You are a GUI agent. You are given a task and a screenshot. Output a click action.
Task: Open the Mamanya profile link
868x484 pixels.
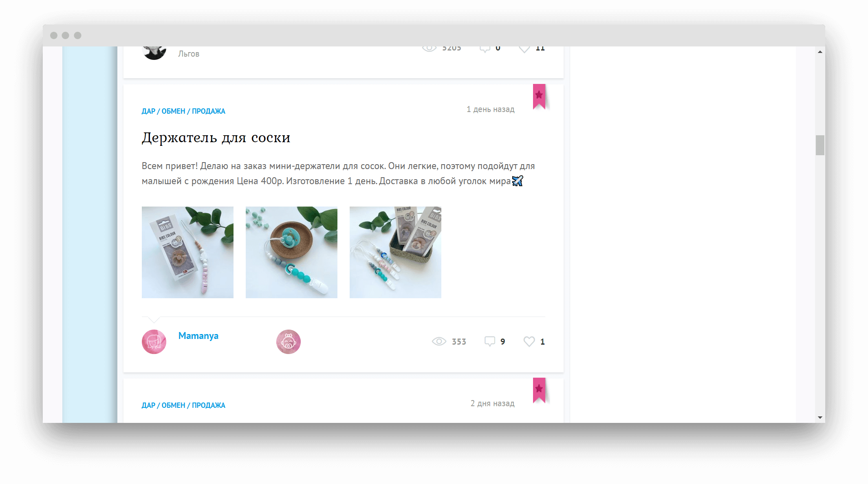point(198,336)
